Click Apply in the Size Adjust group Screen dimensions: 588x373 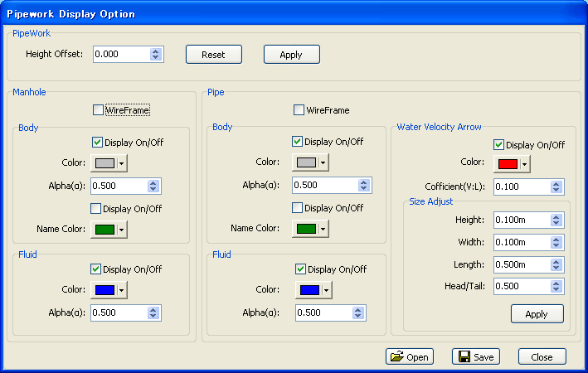(x=537, y=314)
